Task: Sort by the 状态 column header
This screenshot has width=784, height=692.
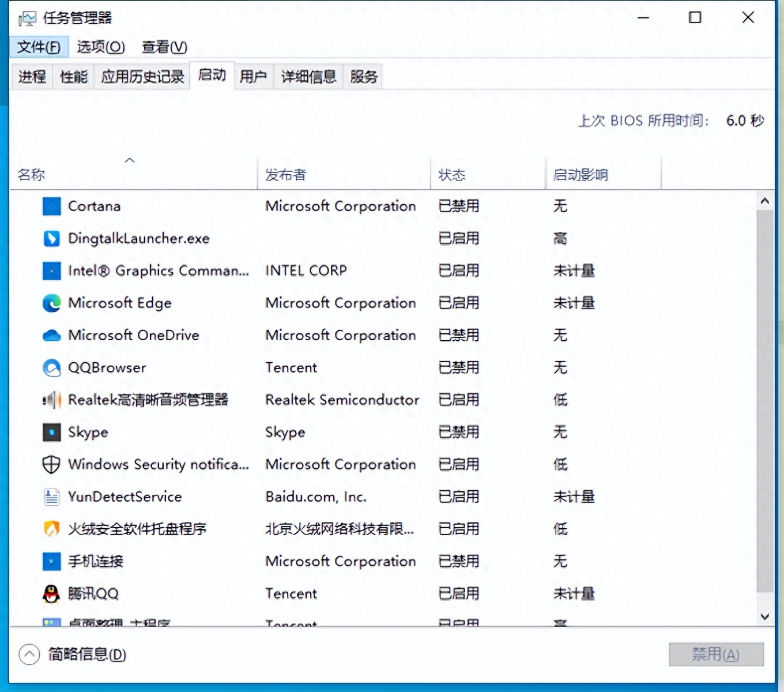Action: click(488, 174)
